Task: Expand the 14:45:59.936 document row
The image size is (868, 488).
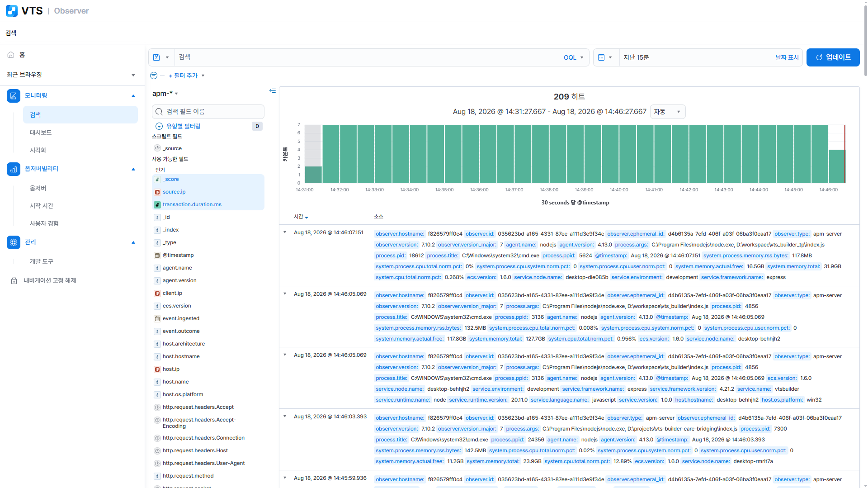Action: point(285,478)
